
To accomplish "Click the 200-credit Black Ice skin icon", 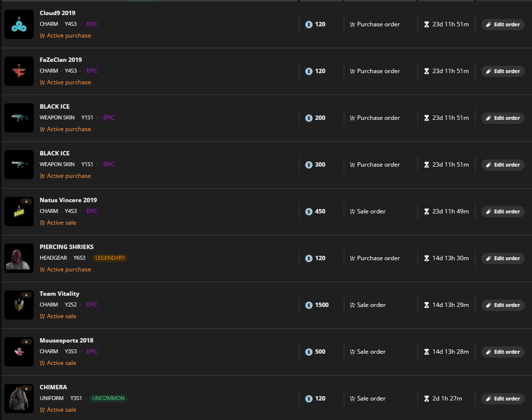I will point(19,118).
